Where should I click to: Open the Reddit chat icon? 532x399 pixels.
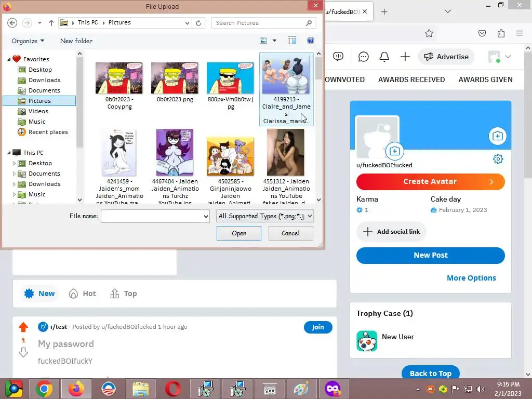pos(363,57)
